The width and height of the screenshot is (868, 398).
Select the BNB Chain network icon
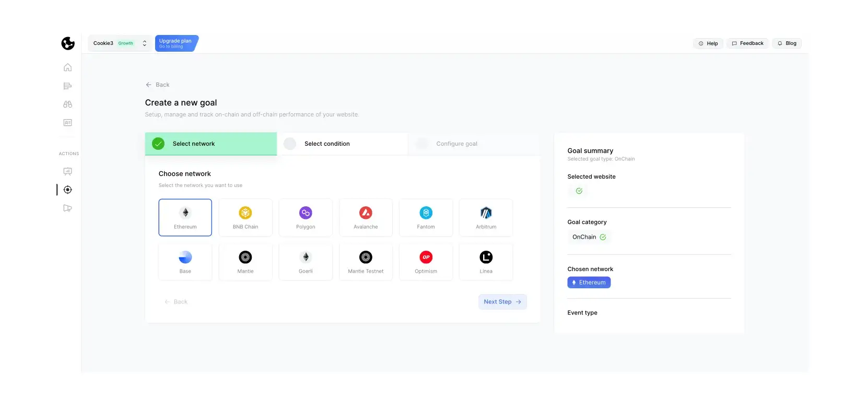[245, 213]
